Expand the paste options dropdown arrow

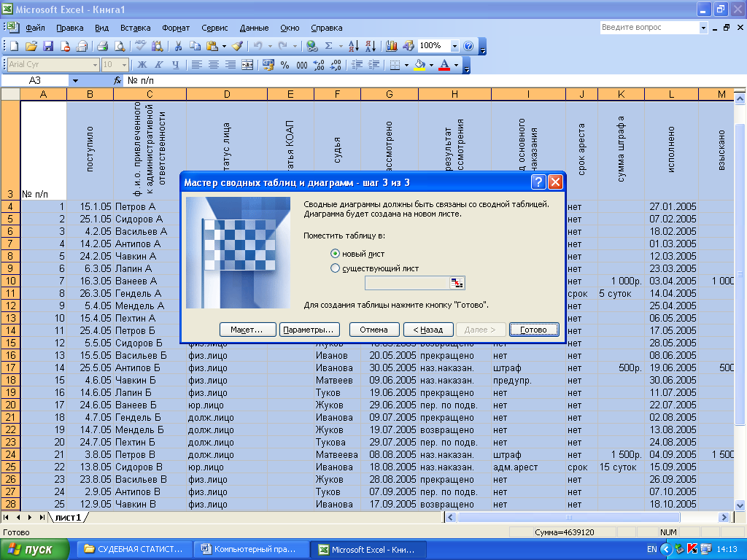(x=224, y=46)
